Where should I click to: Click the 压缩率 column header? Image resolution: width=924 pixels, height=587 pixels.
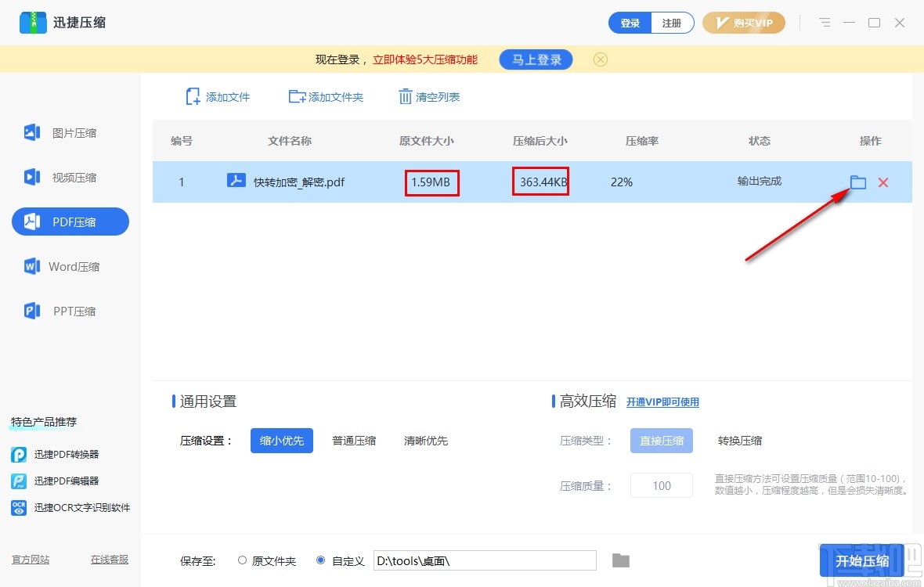pos(642,141)
